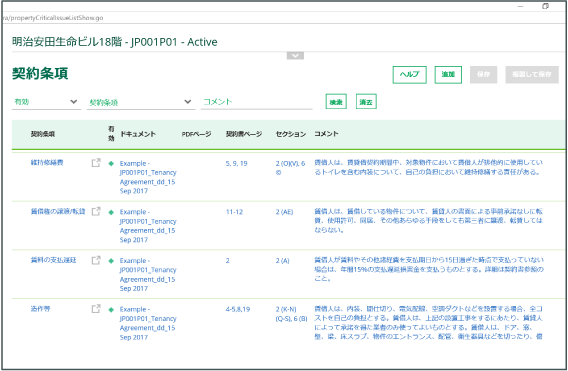Click the 契約条項 column header

click(x=43, y=134)
